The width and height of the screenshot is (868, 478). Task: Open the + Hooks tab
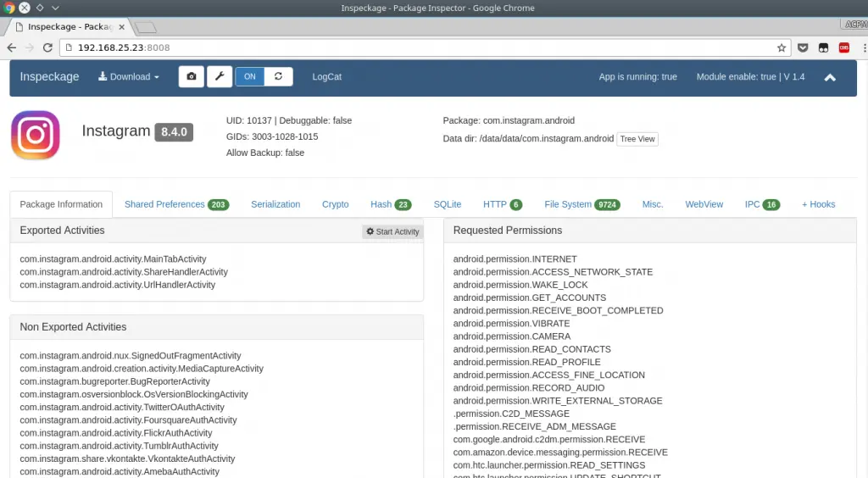pos(818,204)
